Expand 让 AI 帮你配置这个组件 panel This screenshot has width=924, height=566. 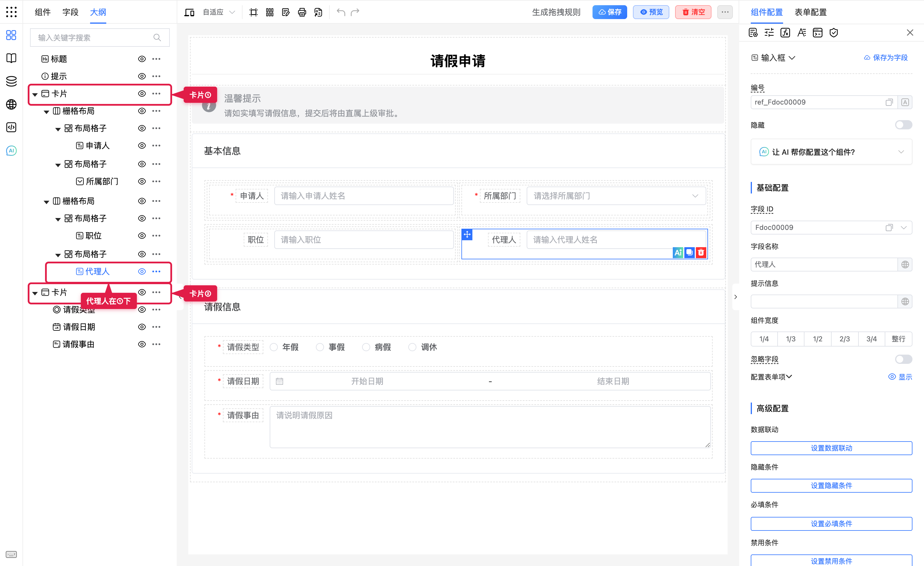click(x=831, y=152)
